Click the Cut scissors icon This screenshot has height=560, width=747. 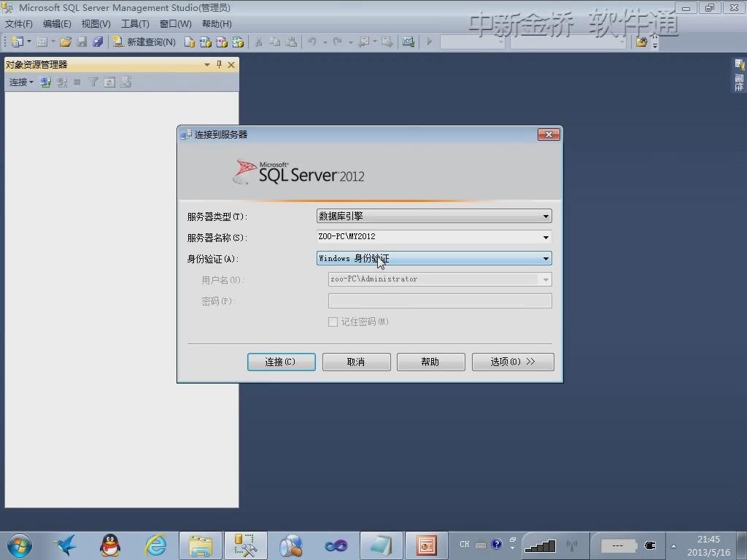tap(259, 42)
